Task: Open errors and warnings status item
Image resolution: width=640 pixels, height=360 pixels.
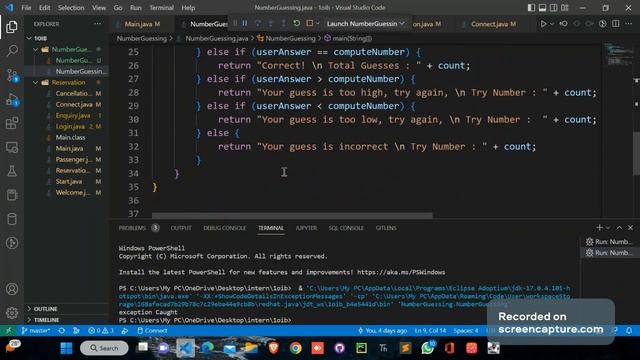Action: (x=101, y=331)
